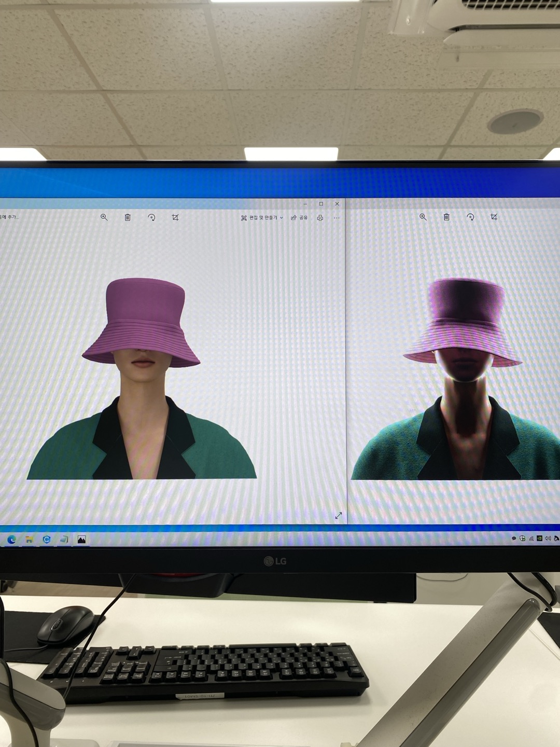The width and height of the screenshot is (560, 747).
Task: Click the network icon in system tray
Action: click(531, 538)
